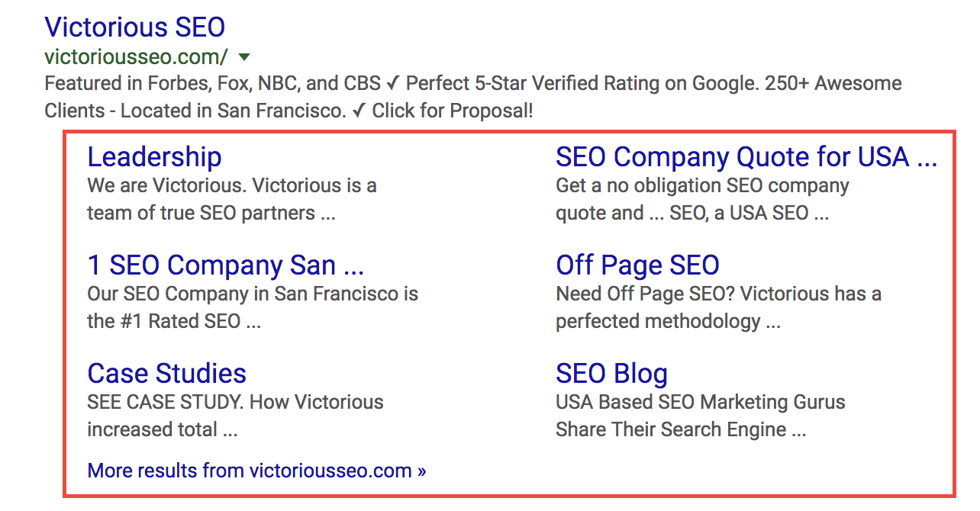This screenshot has width=980, height=511.
Task: Visit the 1 SEO Company San sitelink
Action: [225, 265]
